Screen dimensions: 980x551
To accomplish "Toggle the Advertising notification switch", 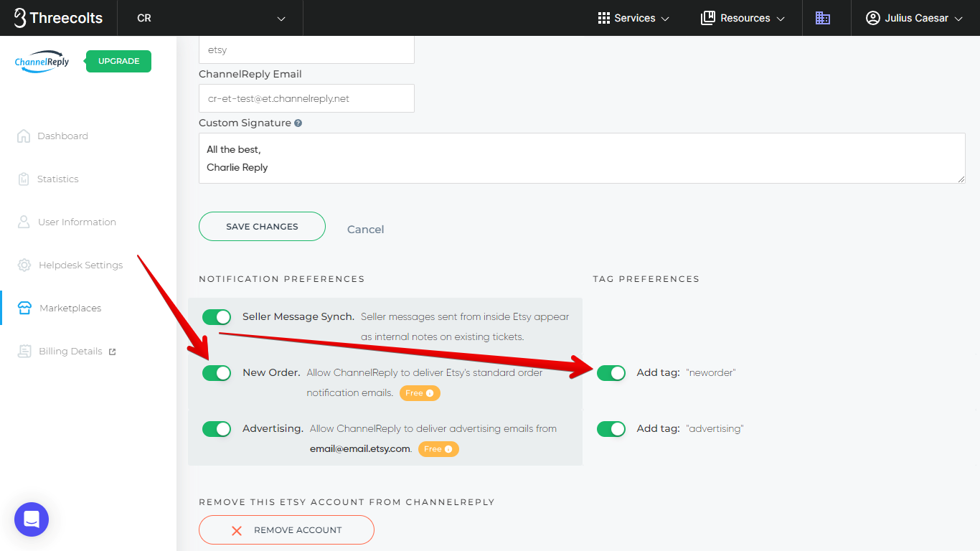I will [217, 429].
